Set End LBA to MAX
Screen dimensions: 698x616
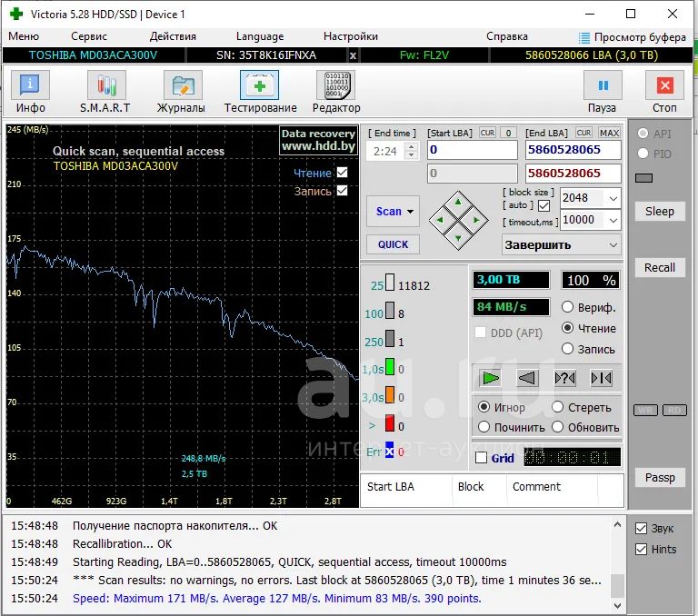609,133
